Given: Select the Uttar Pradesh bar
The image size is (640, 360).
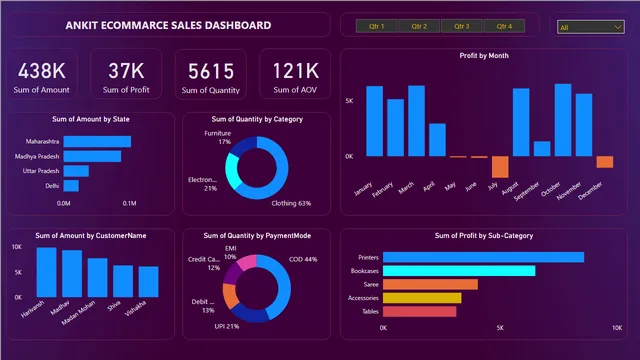Looking at the screenshot, I should [76, 171].
